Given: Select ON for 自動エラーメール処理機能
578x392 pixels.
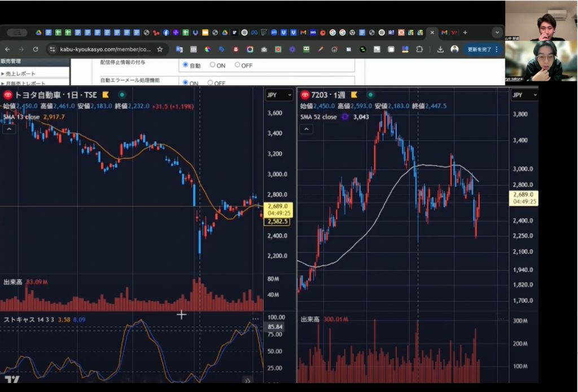Looking at the screenshot, I should [185, 82].
